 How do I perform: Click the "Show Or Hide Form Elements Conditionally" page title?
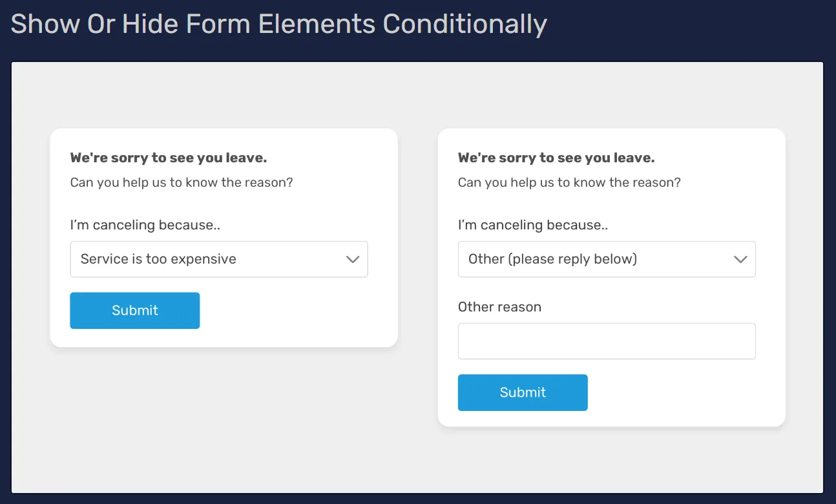(x=278, y=25)
